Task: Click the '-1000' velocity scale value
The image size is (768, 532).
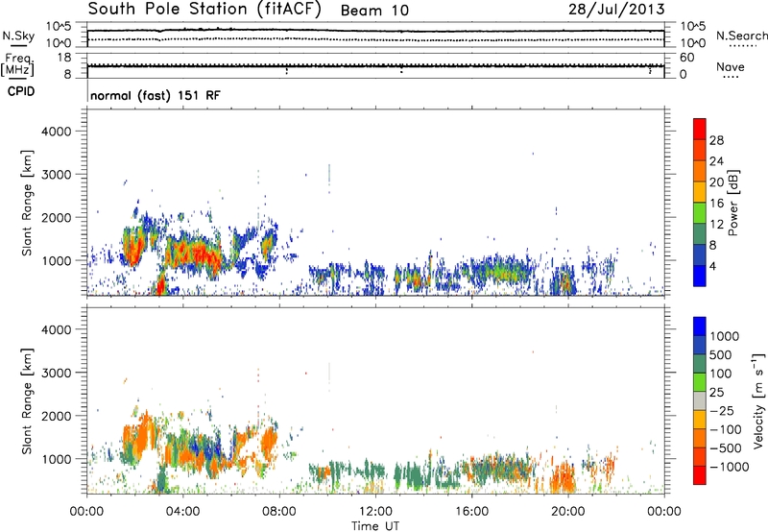Action: pyautogui.click(x=729, y=467)
